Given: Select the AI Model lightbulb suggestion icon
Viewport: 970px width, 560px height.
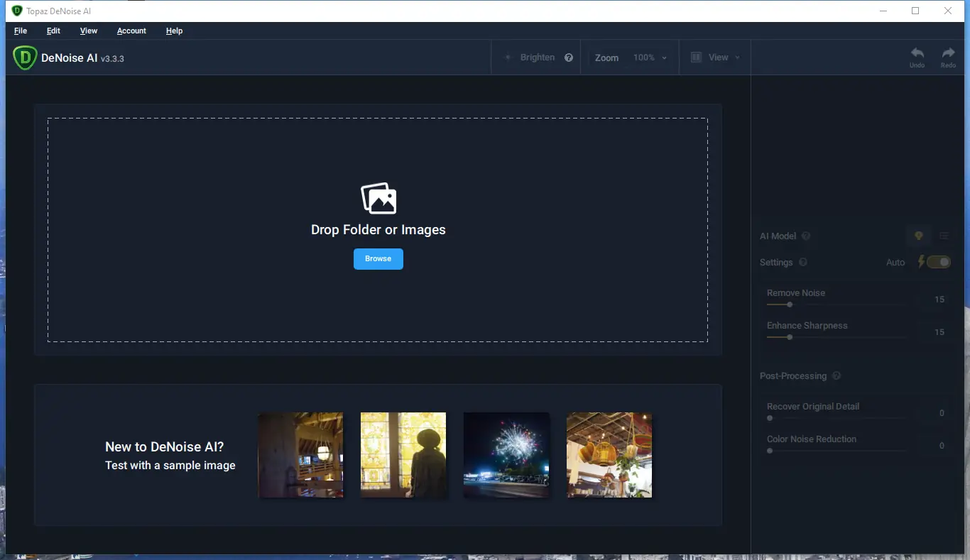Looking at the screenshot, I should [x=918, y=236].
